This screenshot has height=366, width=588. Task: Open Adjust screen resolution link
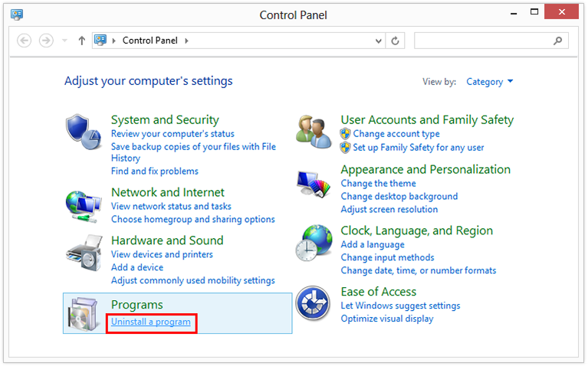click(389, 209)
